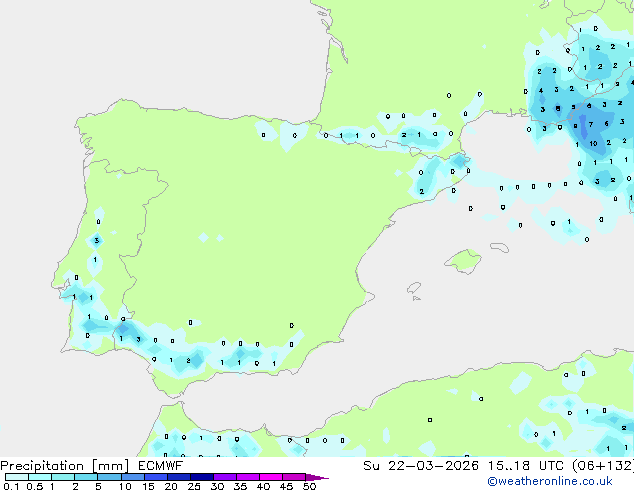
Task: Click the 1–2 mm legend swatch
Action: [x=63, y=477]
